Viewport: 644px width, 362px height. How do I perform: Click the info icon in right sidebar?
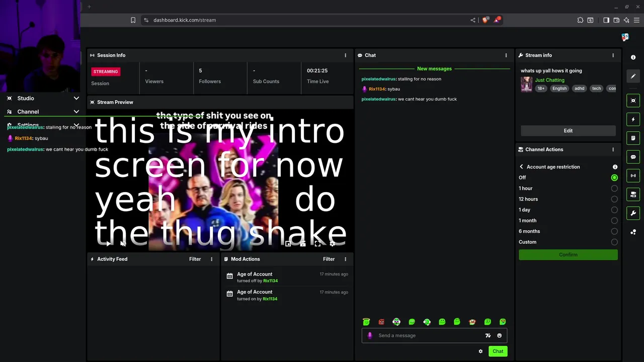coord(633,57)
